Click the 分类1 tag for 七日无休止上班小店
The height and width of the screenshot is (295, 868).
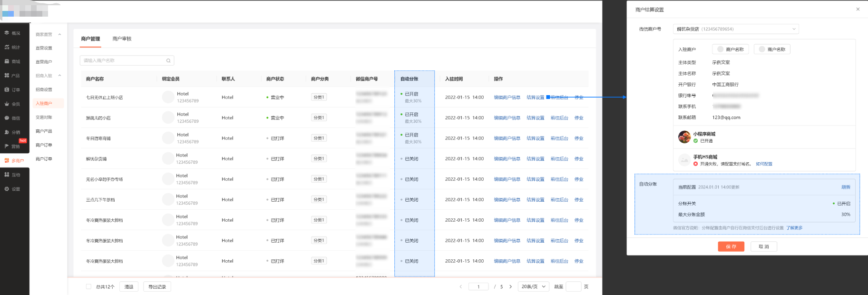coord(319,97)
